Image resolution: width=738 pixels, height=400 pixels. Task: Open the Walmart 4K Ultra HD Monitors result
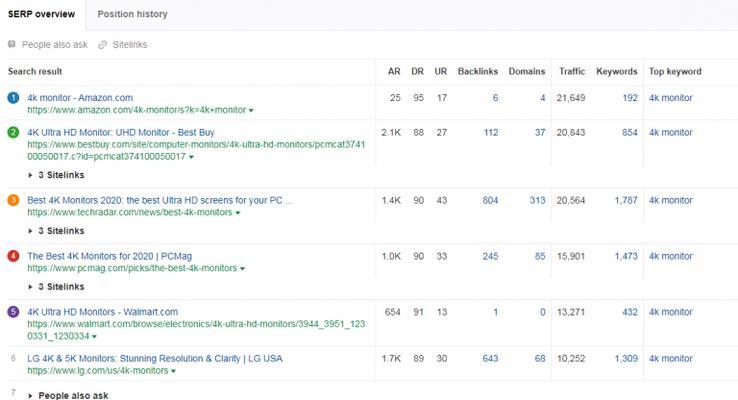click(x=103, y=312)
